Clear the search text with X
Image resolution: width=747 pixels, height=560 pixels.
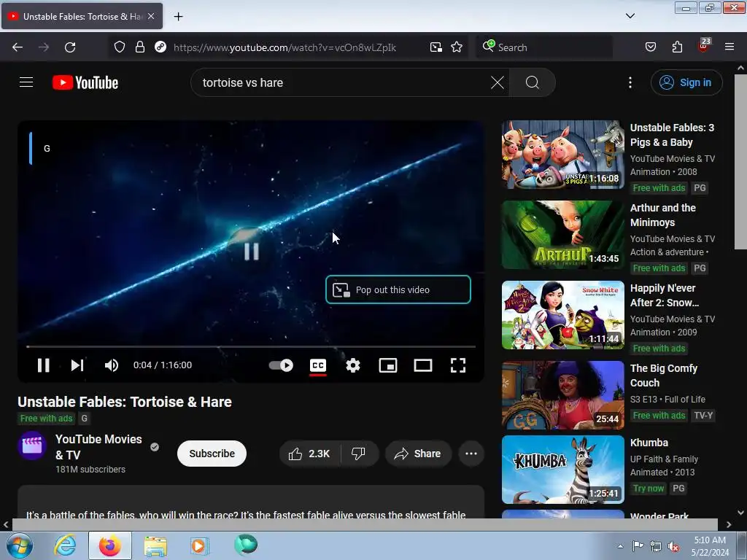tap(498, 82)
